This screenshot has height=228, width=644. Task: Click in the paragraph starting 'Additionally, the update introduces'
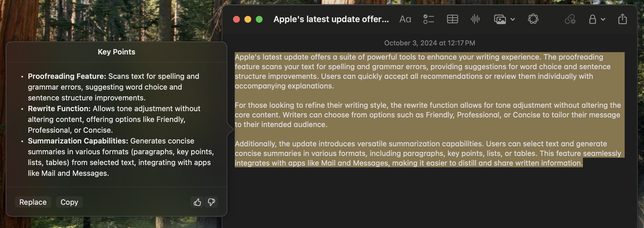click(x=428, y=153)
